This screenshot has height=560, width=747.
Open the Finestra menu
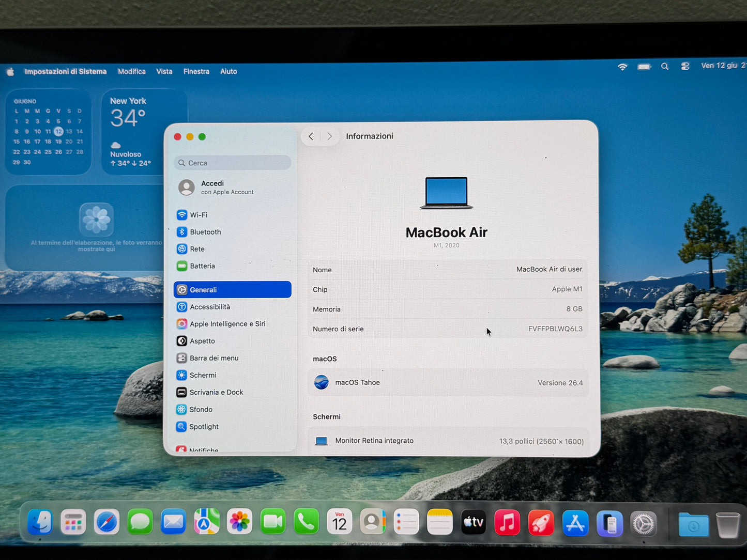196,72
